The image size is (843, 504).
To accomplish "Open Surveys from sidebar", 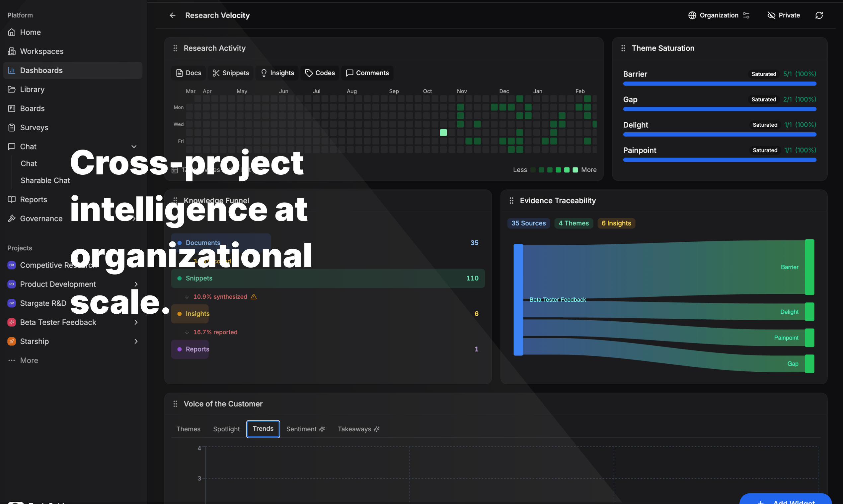I will click(34, 127).
